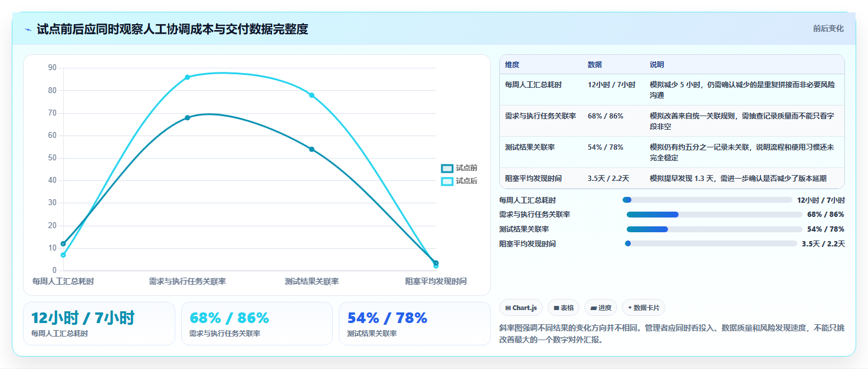Viewport: 868px width, 369px height.
Task: Click x-axis label 需求与执行任务关联率
Action: click(x=188, y=282)
